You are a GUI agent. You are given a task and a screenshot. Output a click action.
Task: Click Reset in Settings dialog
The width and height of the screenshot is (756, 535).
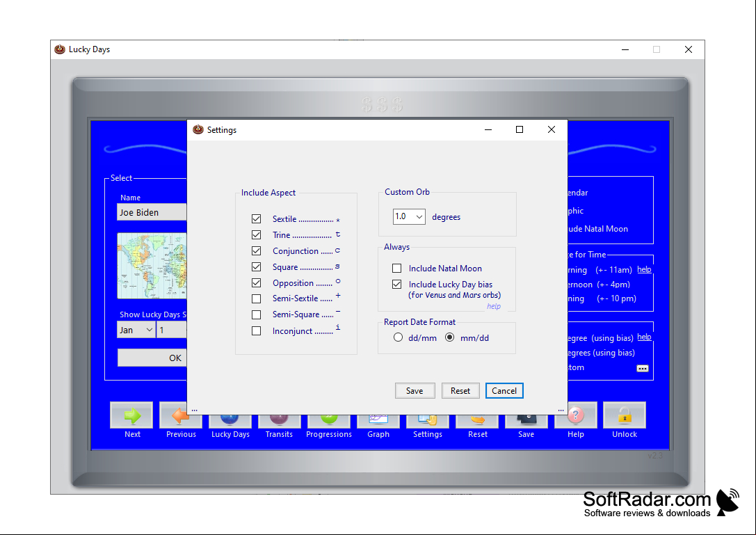point(460,391)
